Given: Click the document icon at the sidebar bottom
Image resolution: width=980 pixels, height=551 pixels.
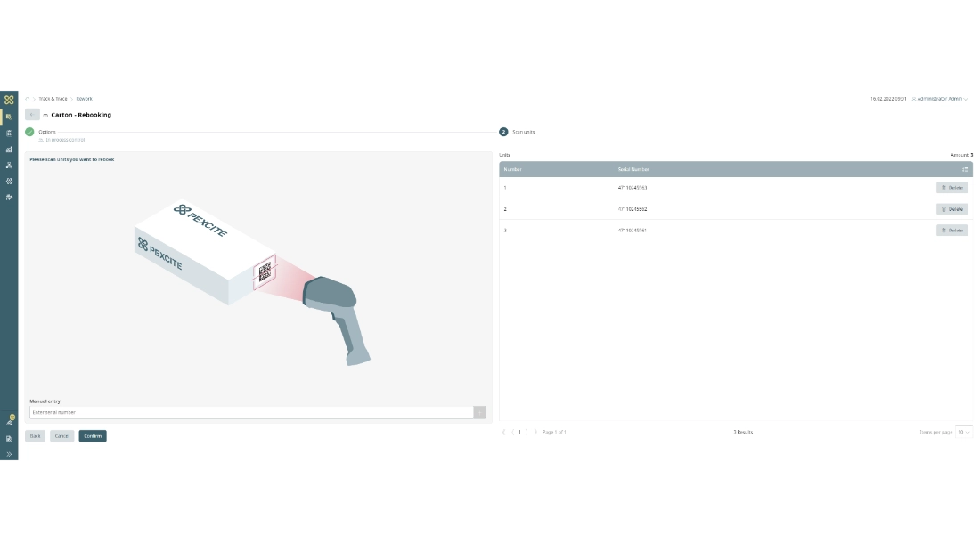Looking at the screenshot, I should pos(9,438).
